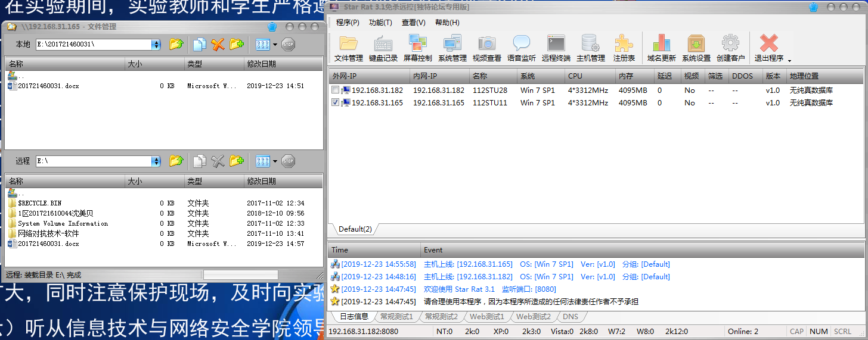Open 功能(T) menu

point(380,23)
